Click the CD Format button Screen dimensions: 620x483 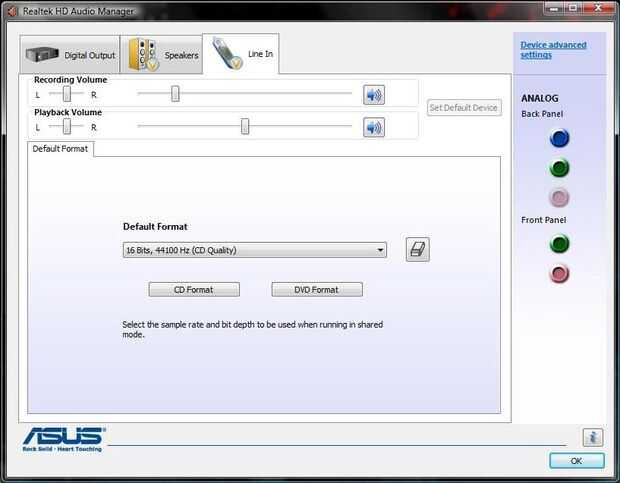194,290
